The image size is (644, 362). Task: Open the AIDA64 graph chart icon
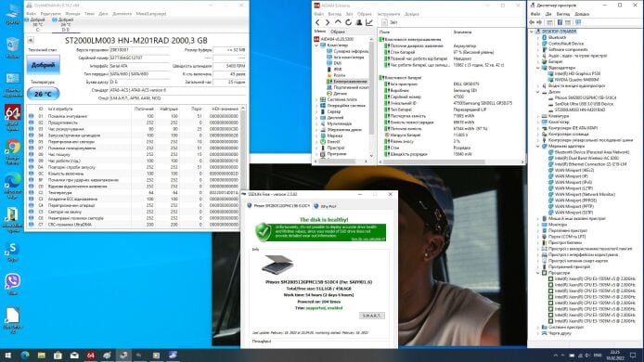click(368, 22)
